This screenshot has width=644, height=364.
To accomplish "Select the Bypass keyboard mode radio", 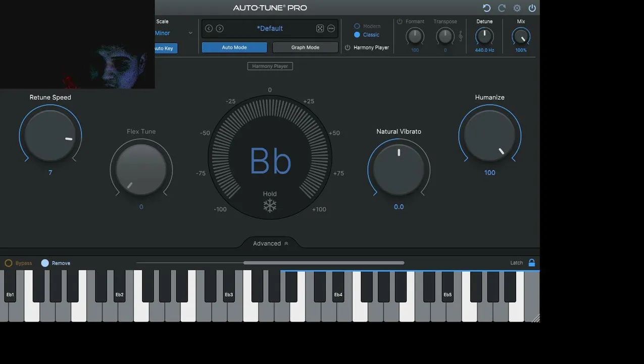I will [8, 263].
